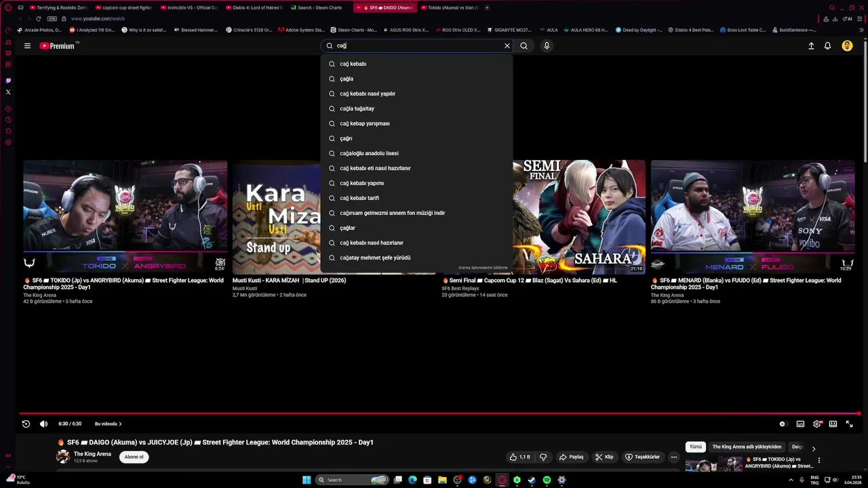
Task: Report search predictions link
Action: tap(483, 268)
